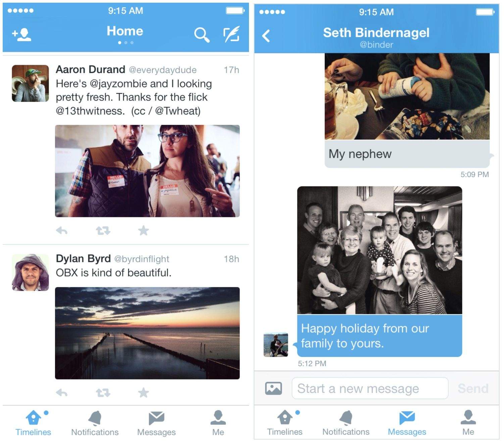
Task: Reply to Dylan Byrd's tweet
Action: [x=62, y=393]
